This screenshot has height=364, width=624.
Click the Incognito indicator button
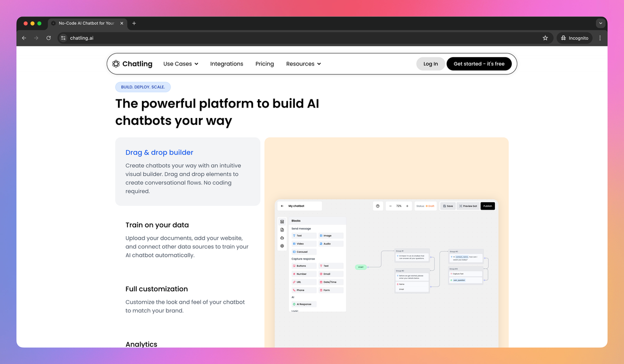pyautogui.click(x=575, y=38)
